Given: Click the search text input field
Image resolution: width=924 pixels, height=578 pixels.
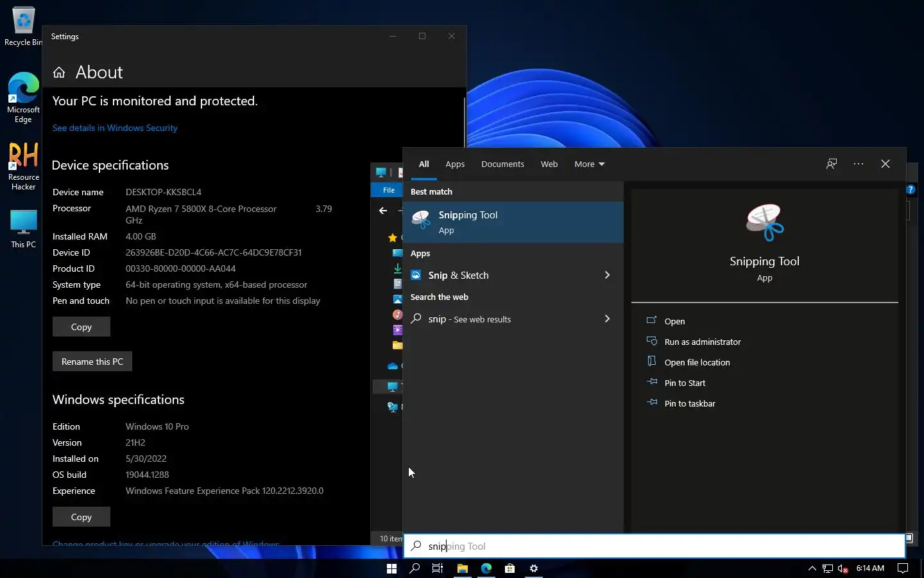Looking at the screenshot, I should point(654,546).
